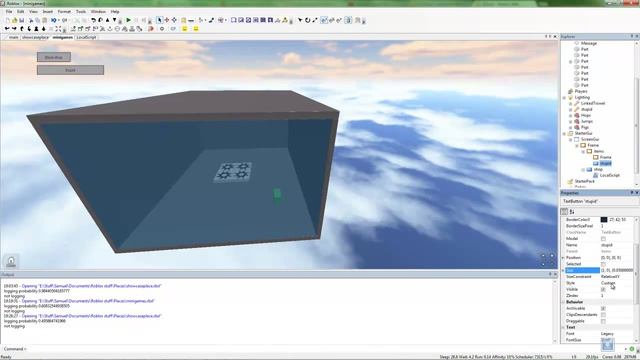Click the Name property value field
The image size is (640, 360).
617,245
